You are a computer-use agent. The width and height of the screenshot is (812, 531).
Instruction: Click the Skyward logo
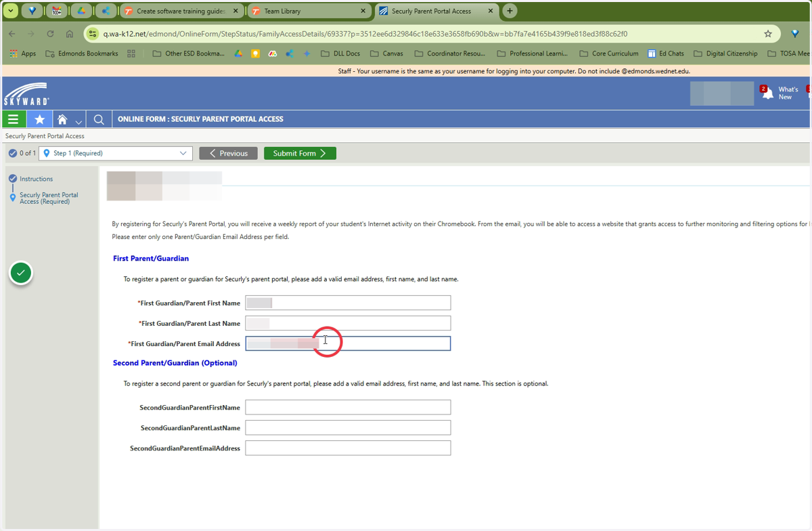pos(26,93)
